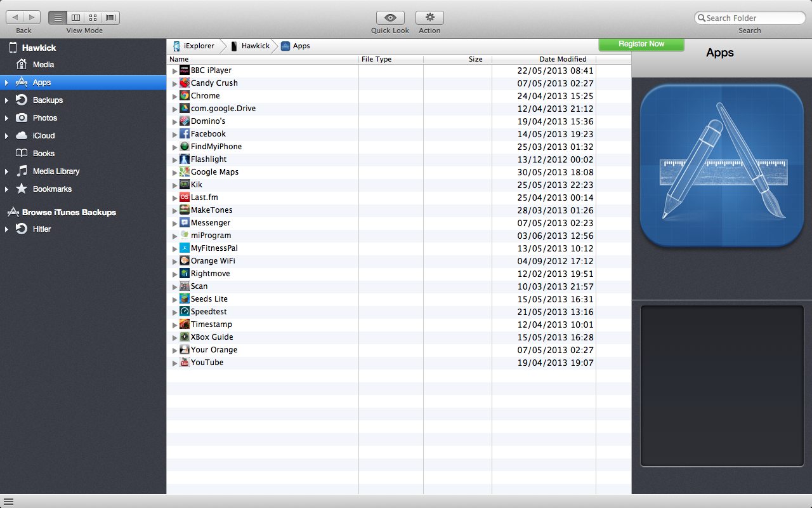Click the large Apps preview image
The image size is (812, 508).
722,166
